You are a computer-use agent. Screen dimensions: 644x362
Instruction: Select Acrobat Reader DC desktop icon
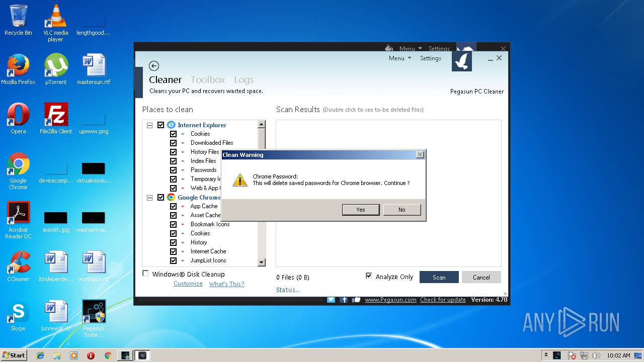point(18,220)
